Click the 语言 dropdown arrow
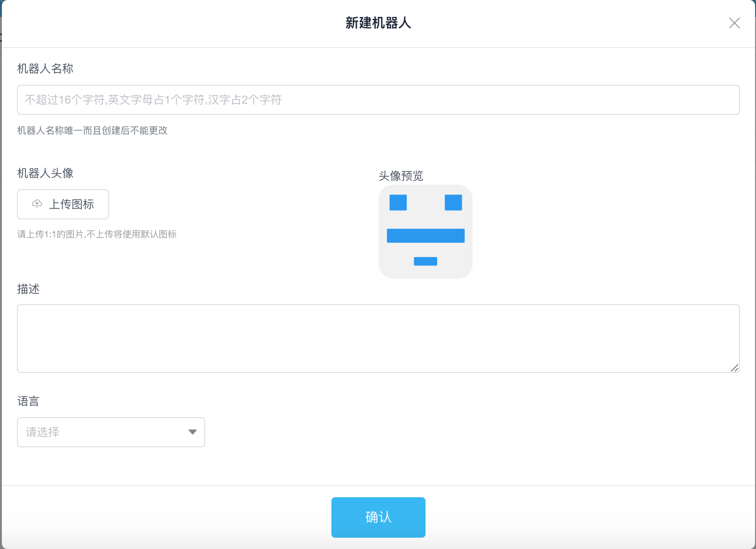The width and height of the screenshot is (756, 549). 192,432
